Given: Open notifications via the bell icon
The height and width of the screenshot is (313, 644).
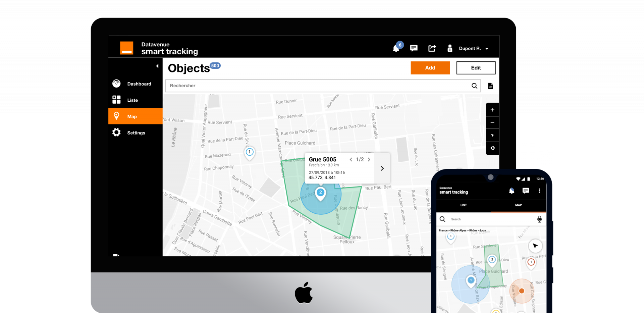Looking at the screenshot, I should pos(396,48).
